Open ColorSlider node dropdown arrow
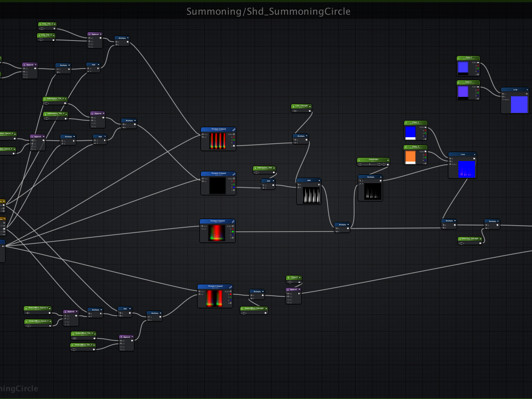 pos(388,160)
